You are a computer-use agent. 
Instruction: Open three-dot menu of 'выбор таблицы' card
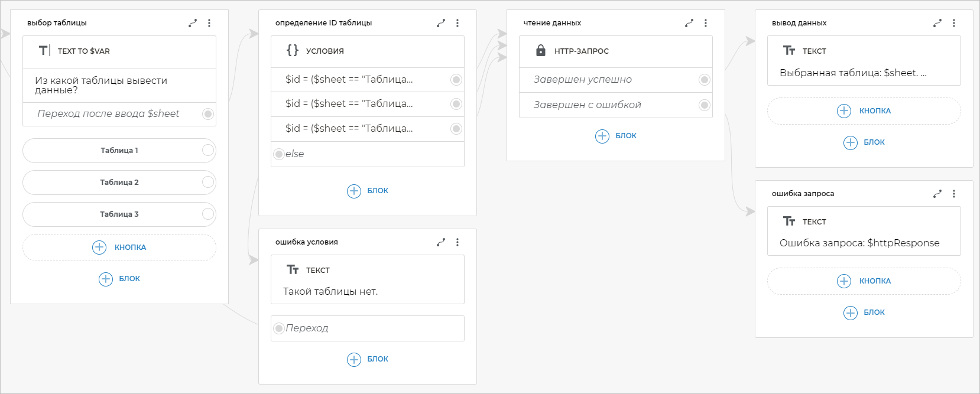pyautogui.click(x=209, y=23)
